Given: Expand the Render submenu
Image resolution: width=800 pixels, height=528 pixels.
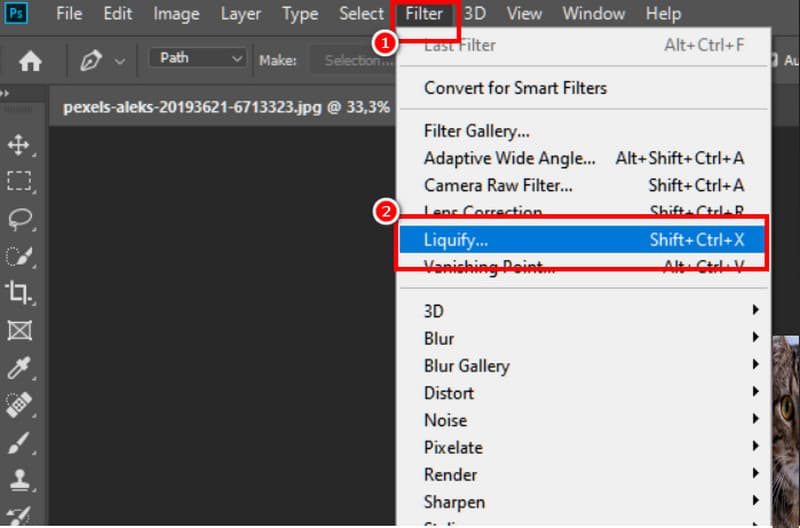Looking at the screenshot, I should [584, 474].
